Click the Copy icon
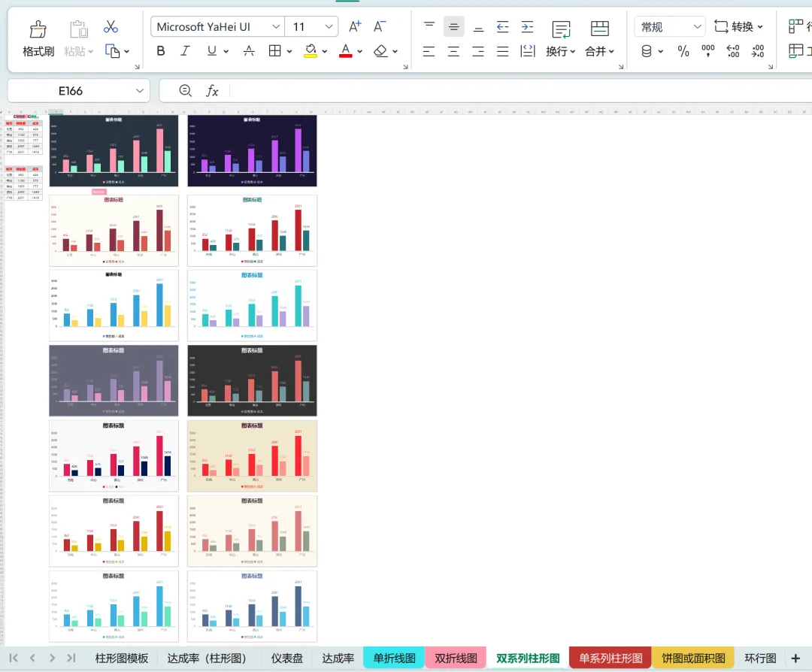 pyautogui.click(x=112, y=50)
